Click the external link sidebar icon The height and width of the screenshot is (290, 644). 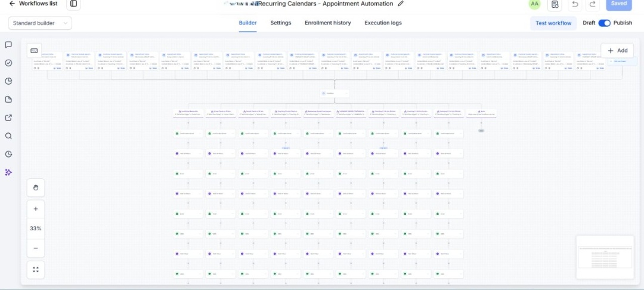[x=8, y=118]
